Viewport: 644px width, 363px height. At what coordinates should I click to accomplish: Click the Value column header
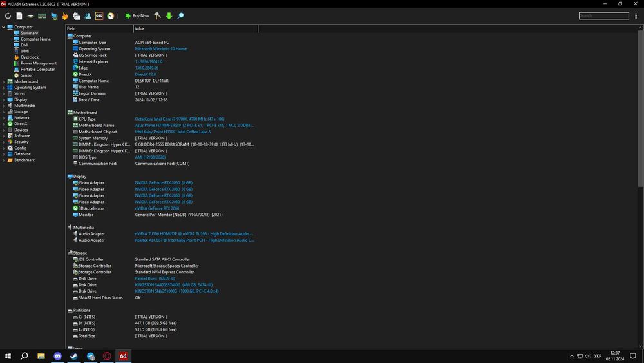click(x=196, y=29)
